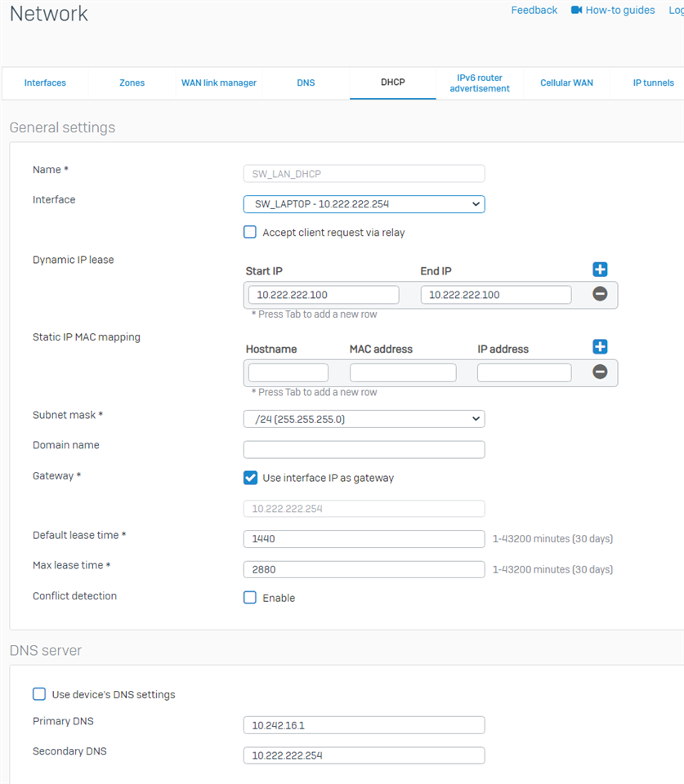Open the WAN link manager tab

click(x=219, y=83)
